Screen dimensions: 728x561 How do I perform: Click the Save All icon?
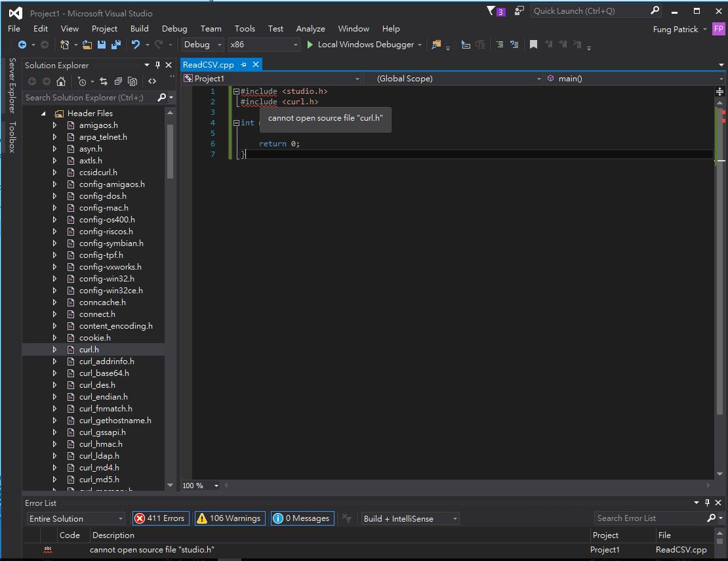115,45
